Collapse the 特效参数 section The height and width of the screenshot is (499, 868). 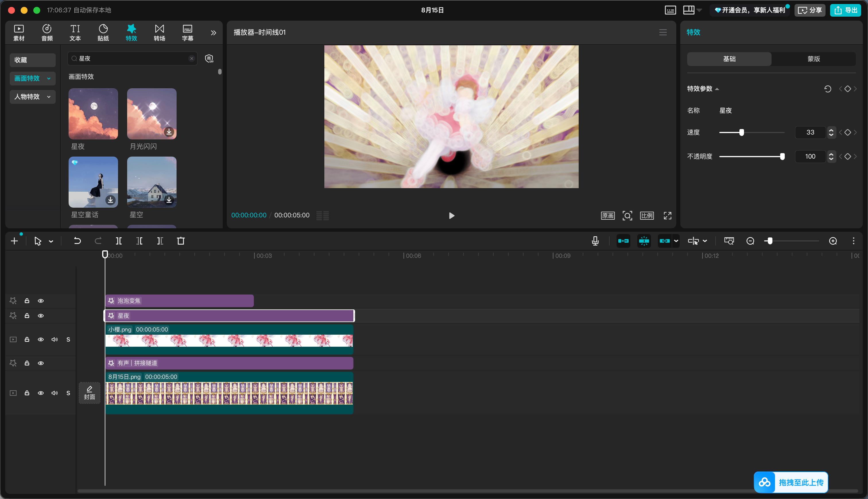click(x=717, y=89)
